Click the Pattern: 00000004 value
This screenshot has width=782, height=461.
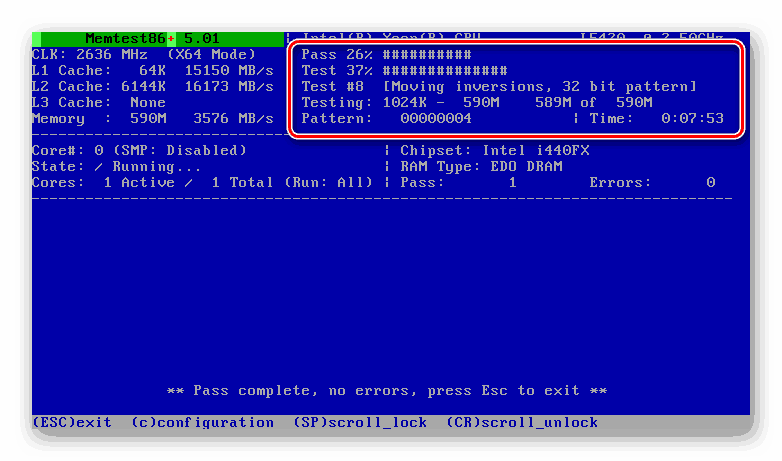[387, 119]
